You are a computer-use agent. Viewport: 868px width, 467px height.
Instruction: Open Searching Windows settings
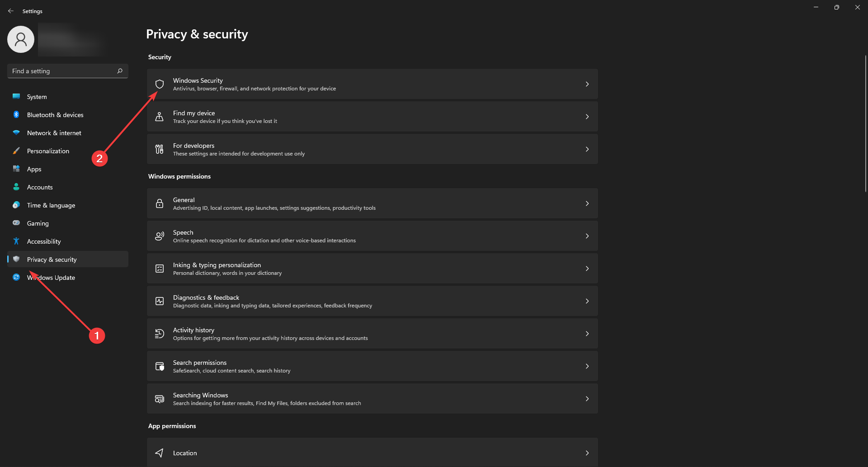coord(373,399)
